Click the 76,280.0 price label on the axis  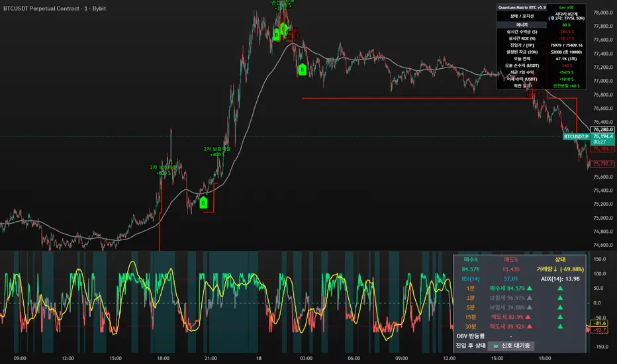point(603,130)
